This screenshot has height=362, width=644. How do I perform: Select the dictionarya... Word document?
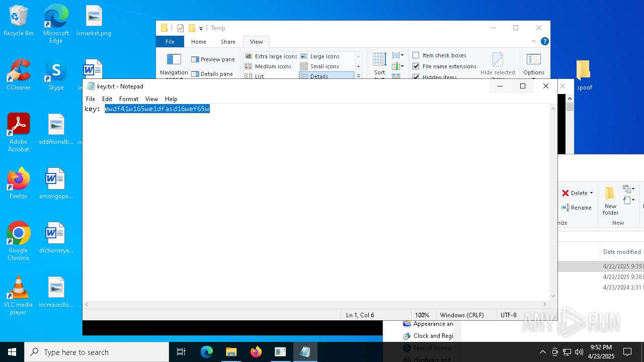56,238
